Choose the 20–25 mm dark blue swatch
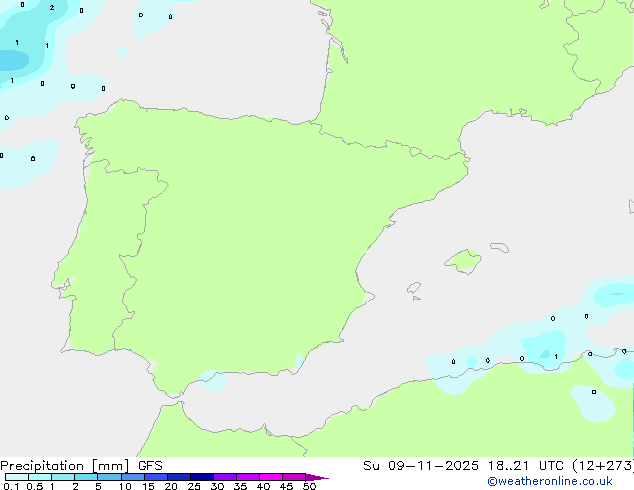 [178, 477]
